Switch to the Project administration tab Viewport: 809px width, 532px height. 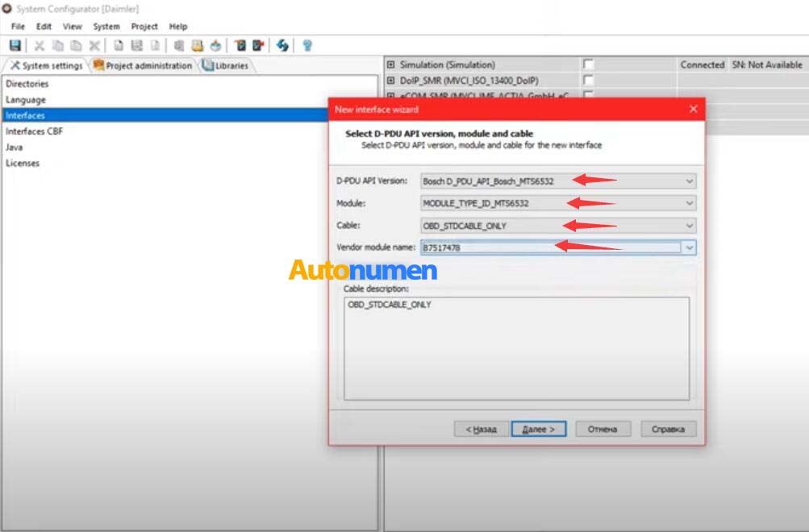(144, 65)
